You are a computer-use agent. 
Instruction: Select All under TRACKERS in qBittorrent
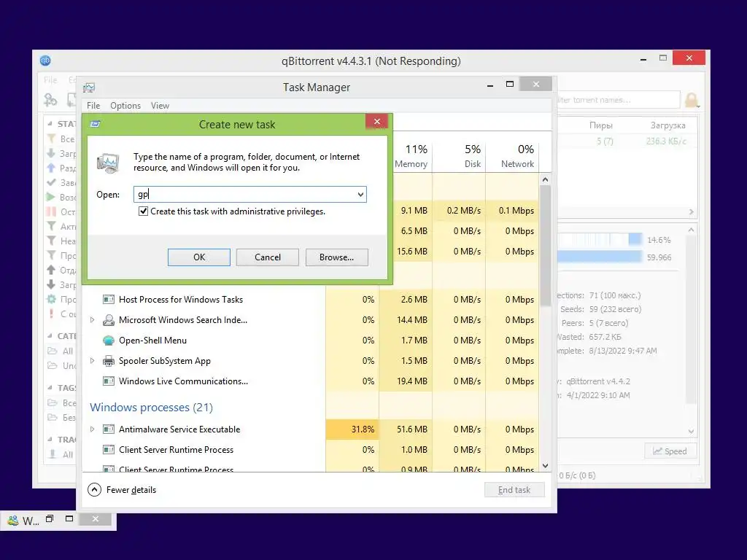tap(61, 455)
